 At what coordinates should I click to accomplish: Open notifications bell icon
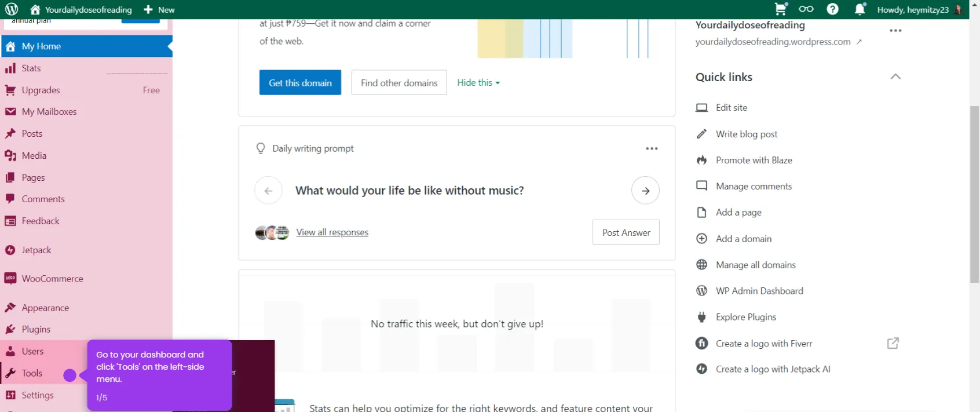860,9
